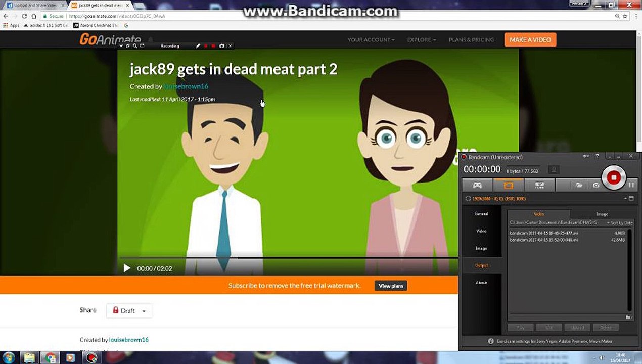Switch to Video tab in output list
Screen dimensions: 642x364
(x=539, y=214)
